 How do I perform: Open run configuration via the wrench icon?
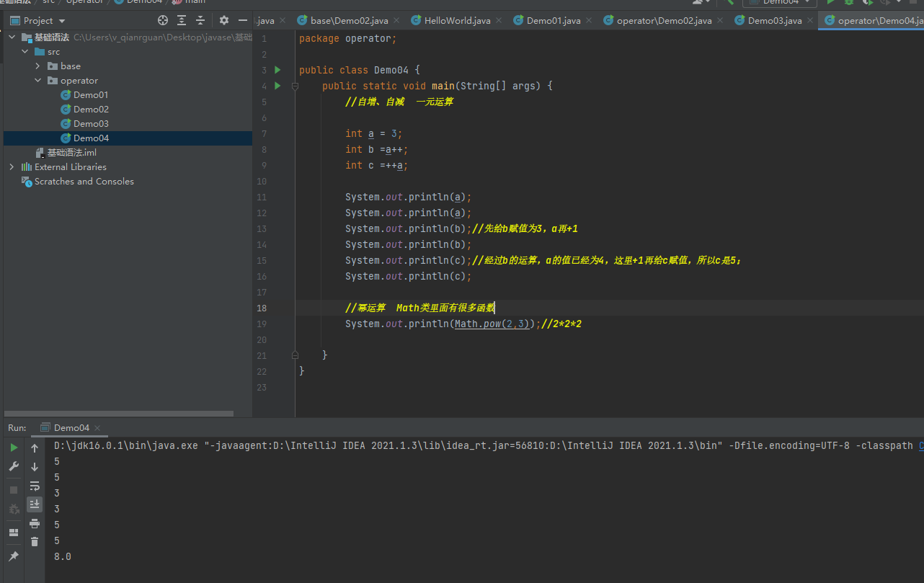pyautogui.click(x=14, y=467)
